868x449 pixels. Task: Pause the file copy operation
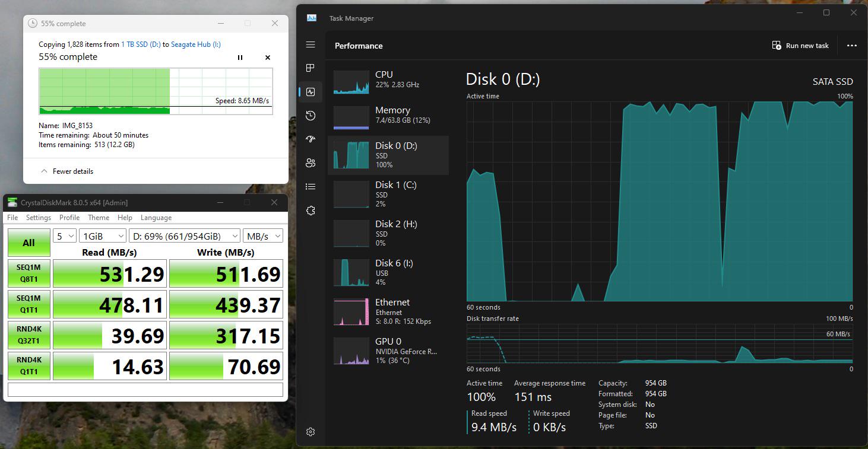[240, 58]
